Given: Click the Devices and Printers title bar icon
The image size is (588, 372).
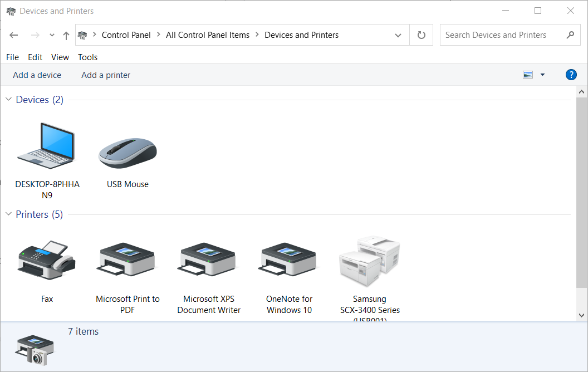Looking at the screenshot, I should pos(11,11).
